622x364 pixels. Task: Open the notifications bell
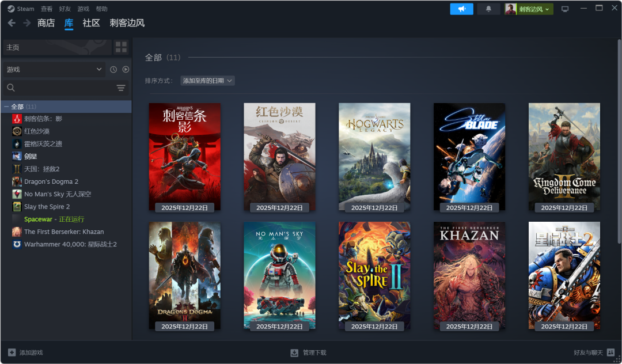pyautogui.click(x=488, y=9)
